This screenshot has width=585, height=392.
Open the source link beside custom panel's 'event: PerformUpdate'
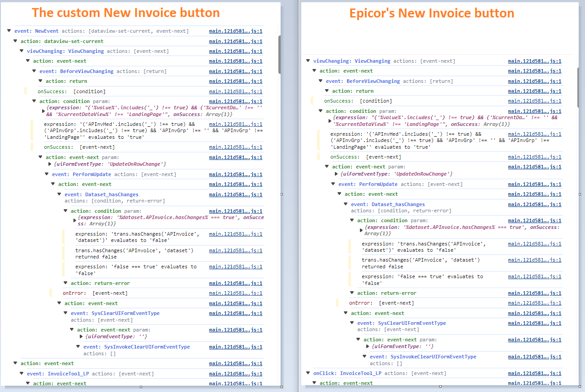coord(236,174)
